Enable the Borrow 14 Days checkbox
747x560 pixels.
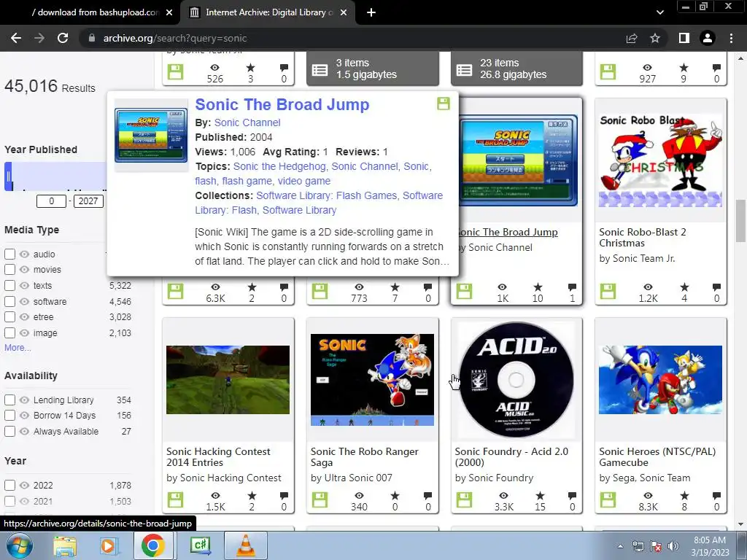9,415
